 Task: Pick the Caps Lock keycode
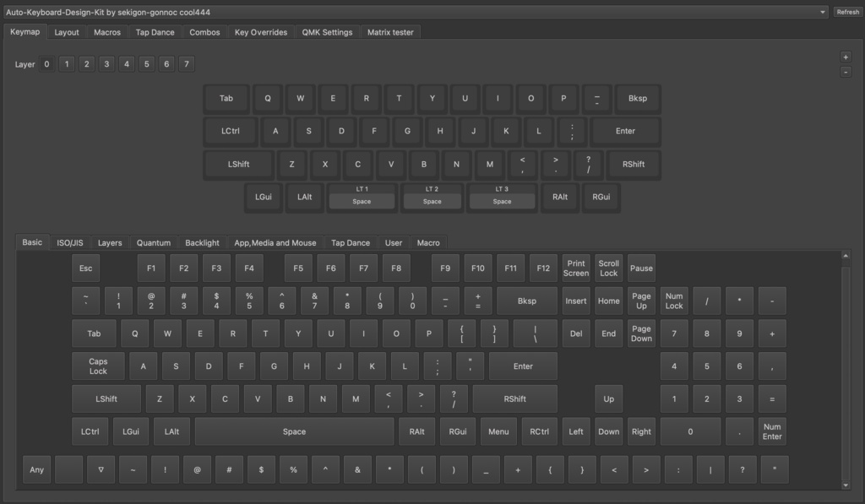click(x=98, y=366)
